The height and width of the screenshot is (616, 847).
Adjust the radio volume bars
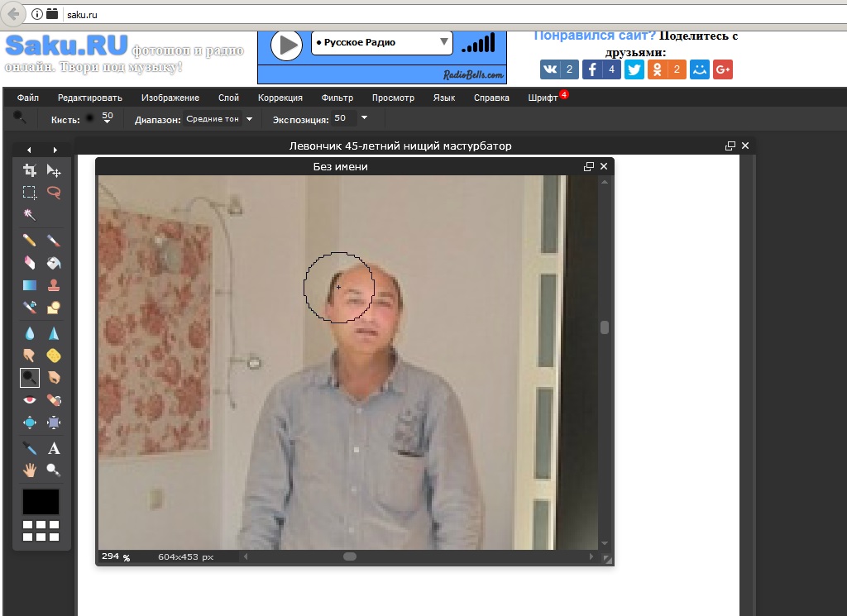click(x=479, y=43)
